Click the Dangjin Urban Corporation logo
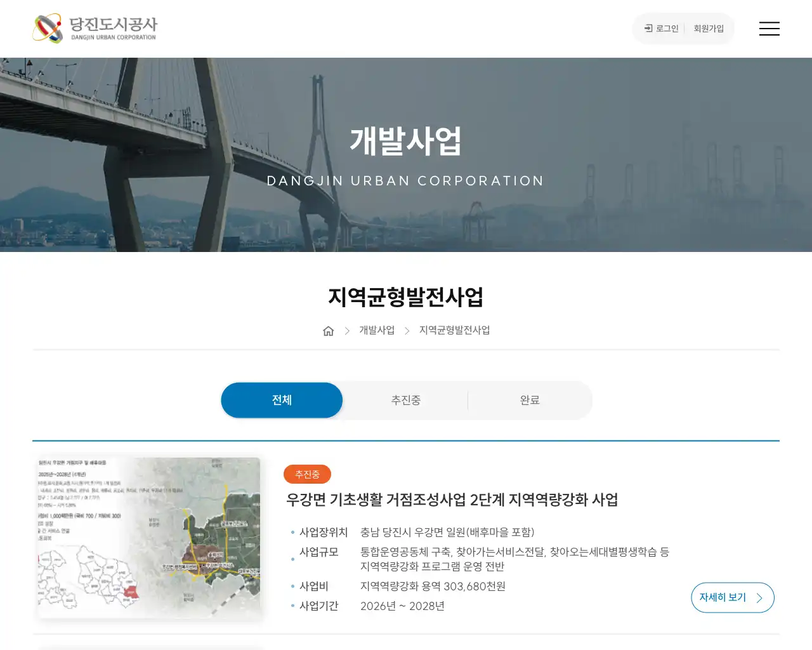The image size is (812, 650). [95, 29]
